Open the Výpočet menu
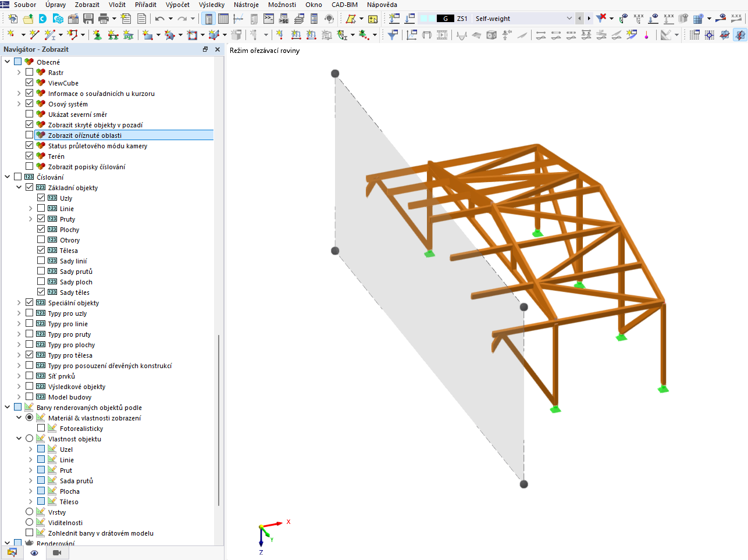This screenshot has width=748, height=560. (177, 5)
